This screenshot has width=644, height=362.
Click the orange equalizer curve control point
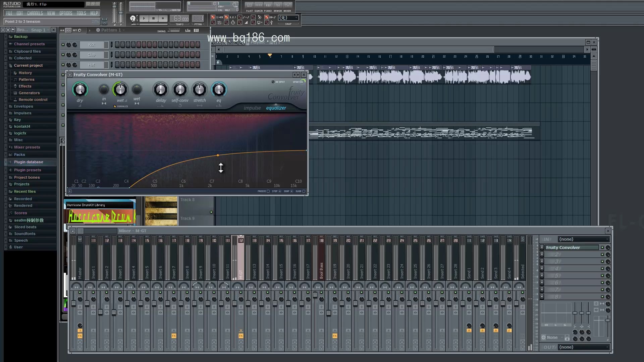point(218,155)
